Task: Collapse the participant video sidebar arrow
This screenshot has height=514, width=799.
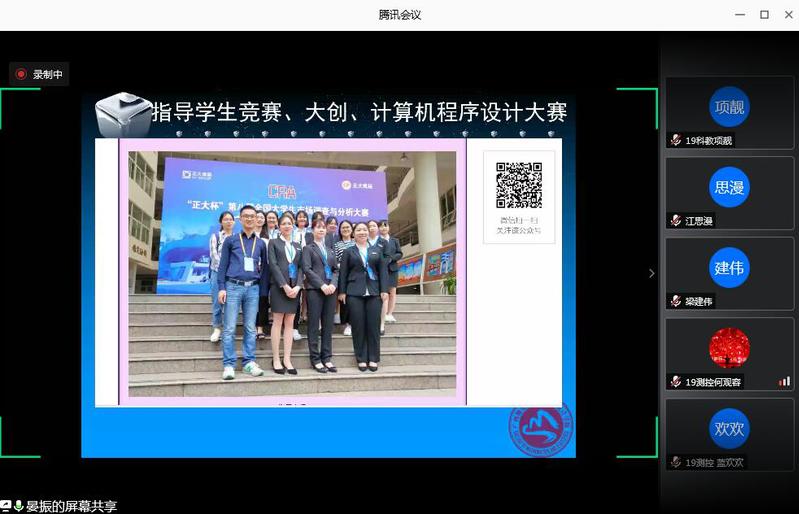Action: [x=652, y=273]
